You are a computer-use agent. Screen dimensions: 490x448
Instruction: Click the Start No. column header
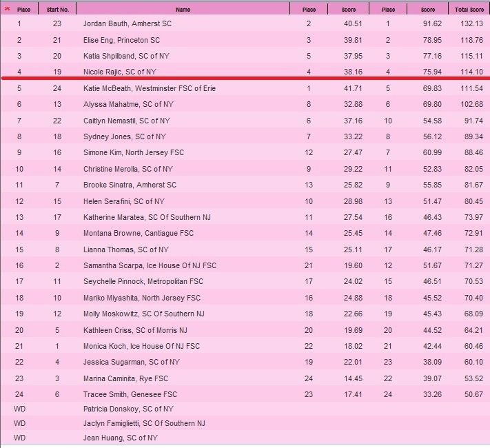[x=57, y=10]
